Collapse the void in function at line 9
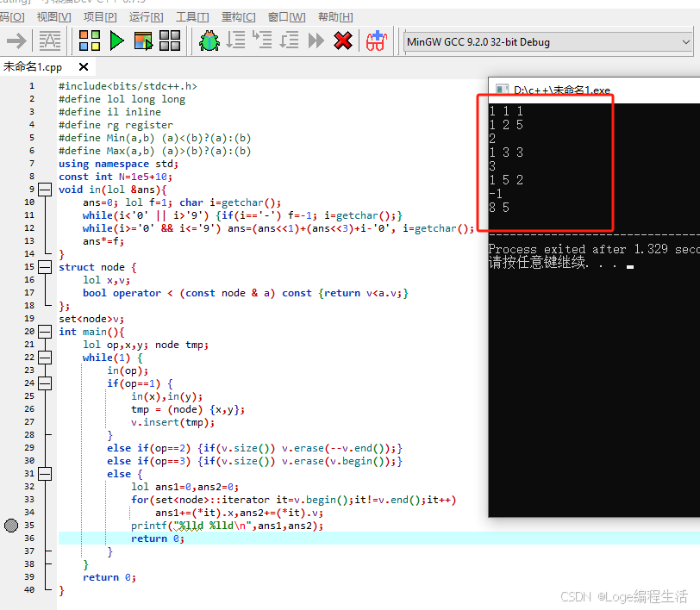700x610 pixels. click(x=45, y=190)
